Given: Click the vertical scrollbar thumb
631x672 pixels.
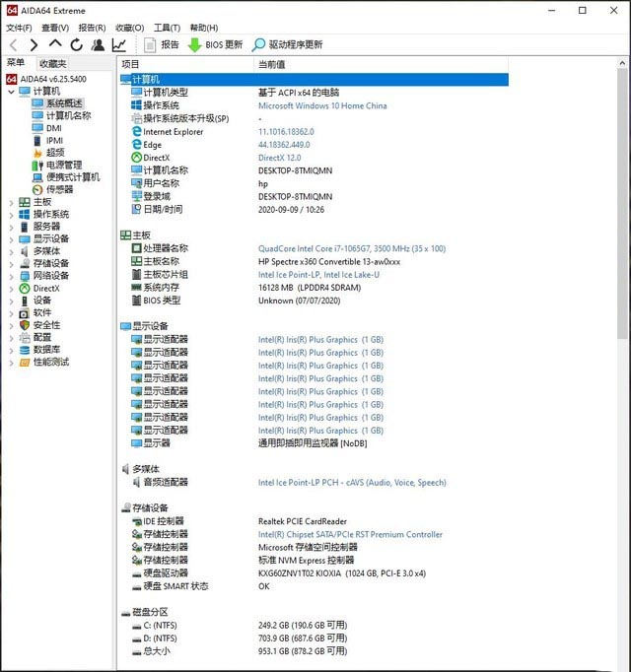Looking at the screenshot, I should coord(622,204).
